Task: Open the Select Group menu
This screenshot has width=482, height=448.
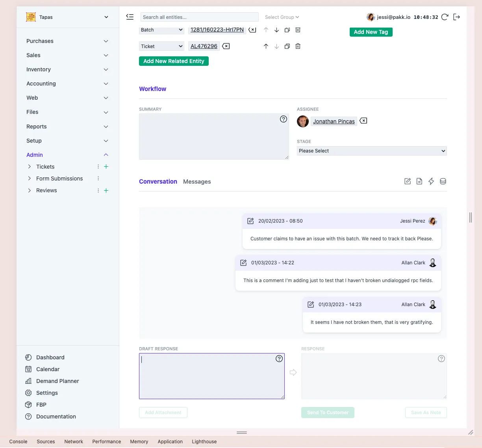Action: [x=282, y=17]
